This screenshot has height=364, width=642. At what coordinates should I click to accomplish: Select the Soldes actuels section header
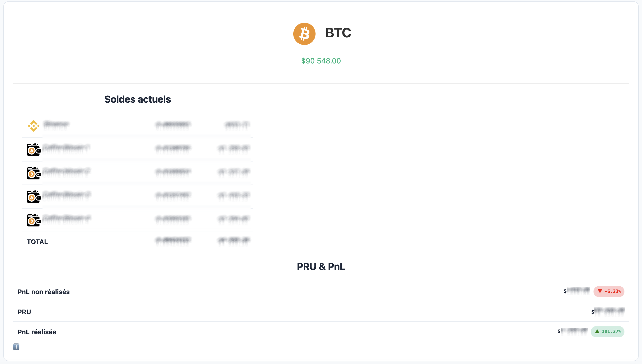click(138, 99)
